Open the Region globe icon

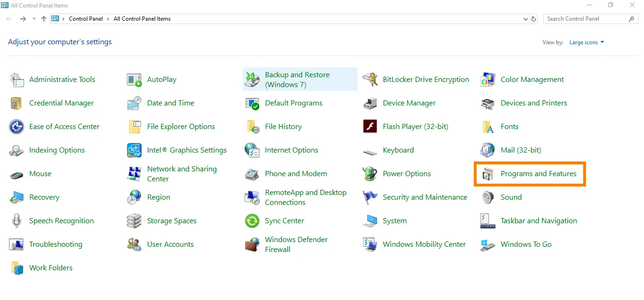134,197
